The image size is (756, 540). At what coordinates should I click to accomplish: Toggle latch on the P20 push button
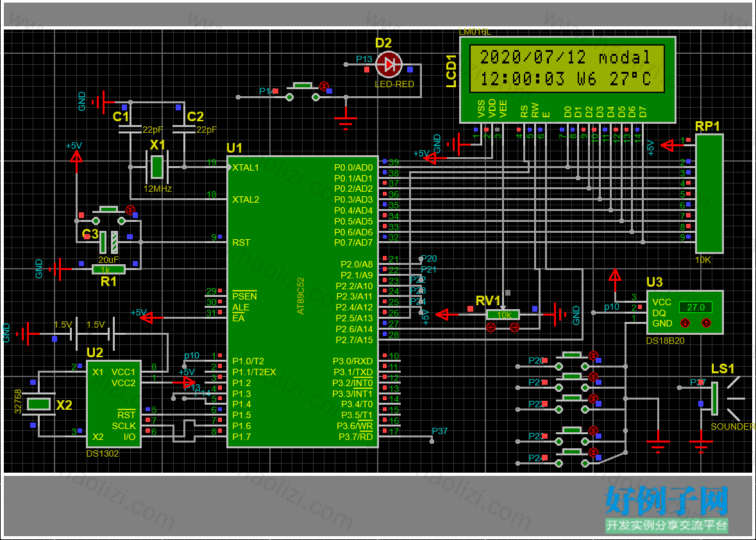click(x=593, y=355)
